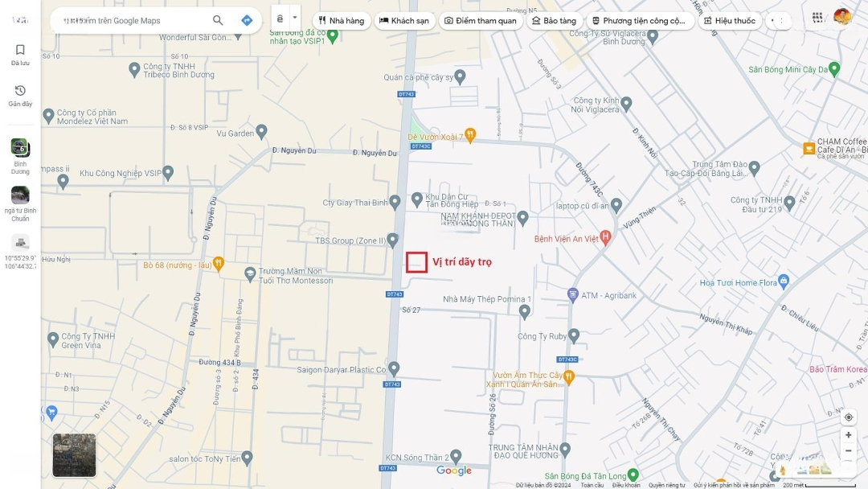
Task: Click the search magnifier icon
Action: point(218,21)
